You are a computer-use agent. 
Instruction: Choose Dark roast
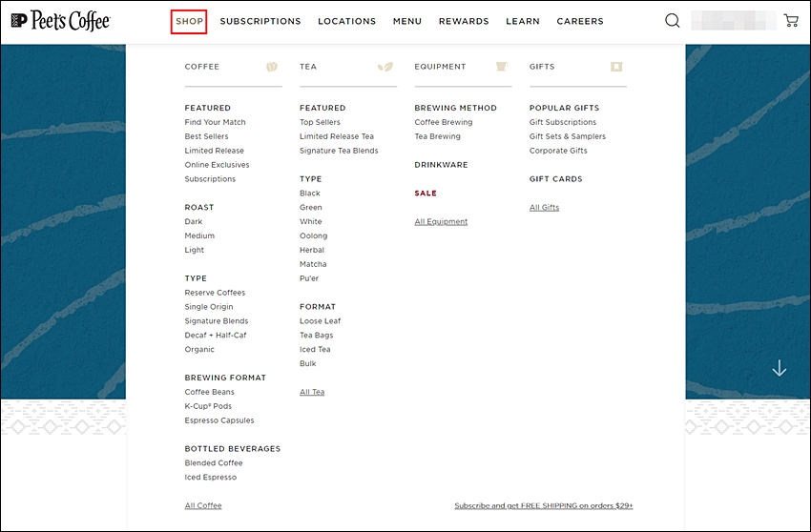click(x=194, y=221)
